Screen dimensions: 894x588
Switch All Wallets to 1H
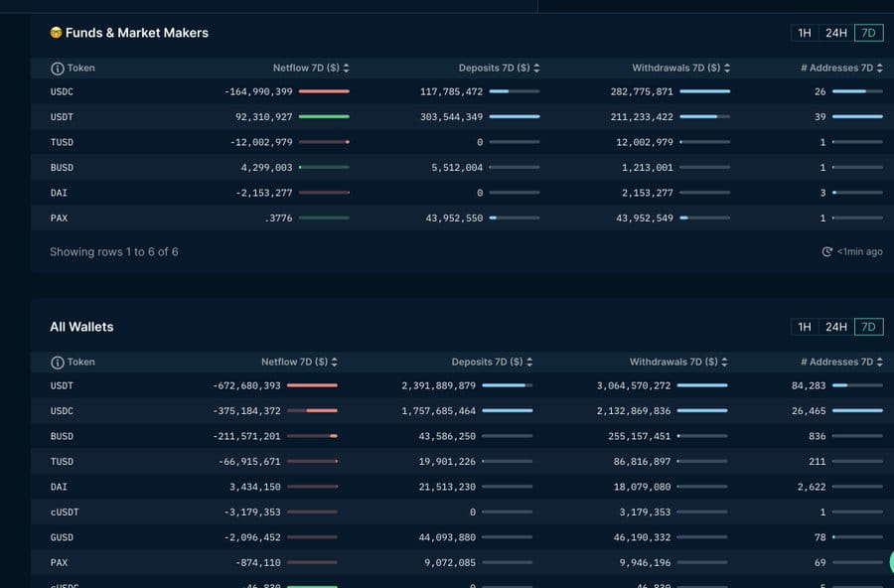(x=805, y=327)
